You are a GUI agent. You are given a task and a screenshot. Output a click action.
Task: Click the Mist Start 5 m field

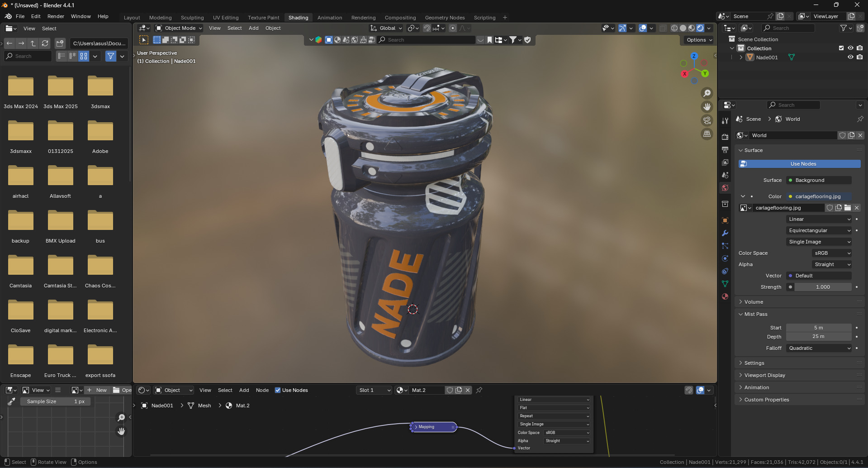coord(819,328)
